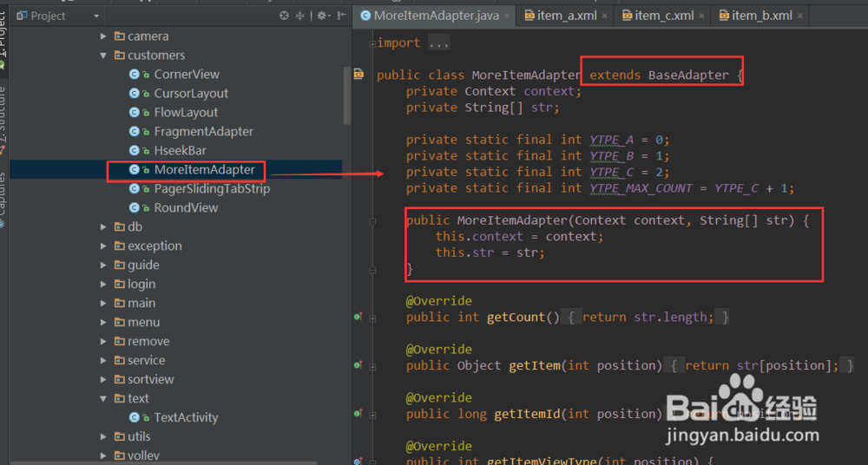Expand the remove folder arrow
This screenshot has height=465, width=868.
pyautogui.click(x=103, y=342)
